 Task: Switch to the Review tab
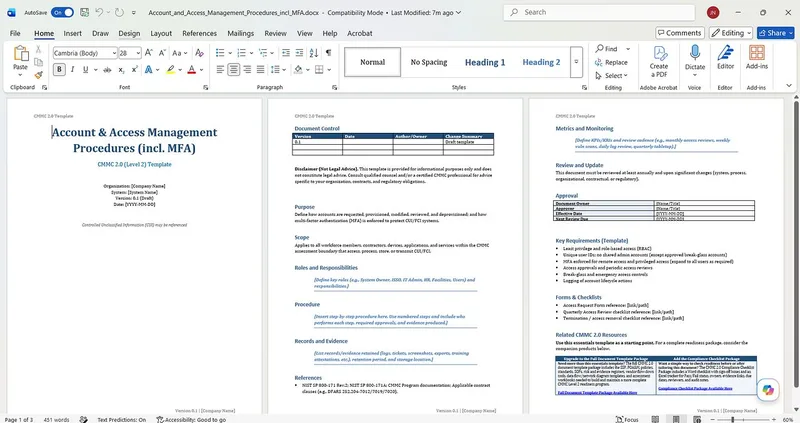[x=276, y=33]
